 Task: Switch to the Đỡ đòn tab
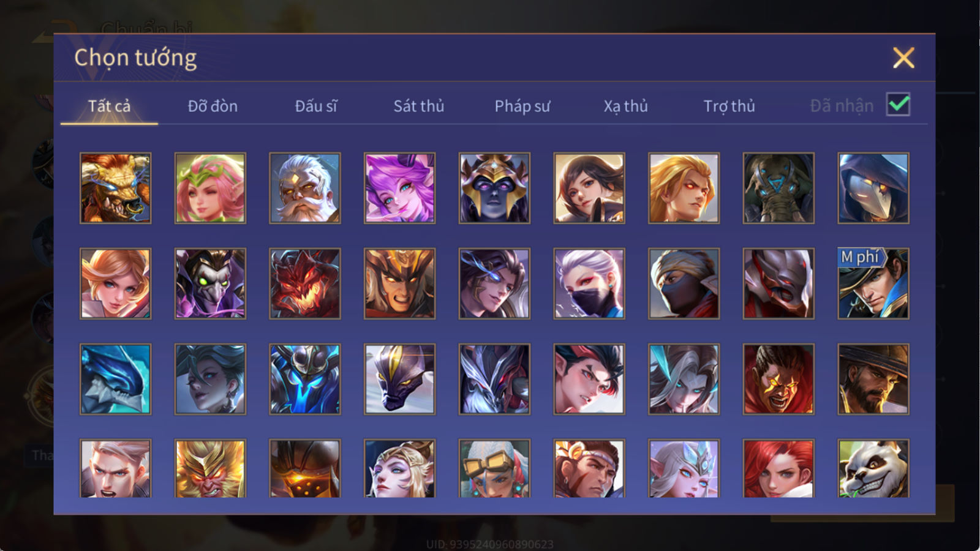213,106
